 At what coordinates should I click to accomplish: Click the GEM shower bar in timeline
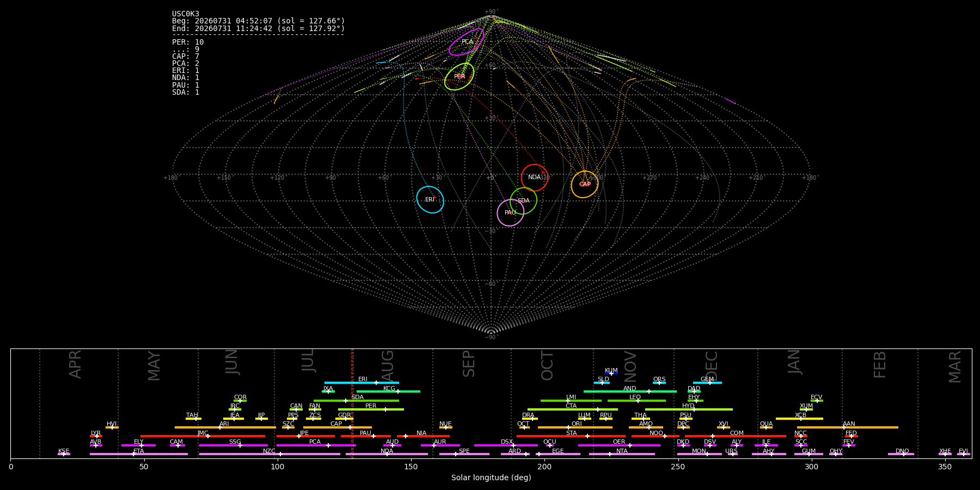pyautogui.click(x=707, y=383)
